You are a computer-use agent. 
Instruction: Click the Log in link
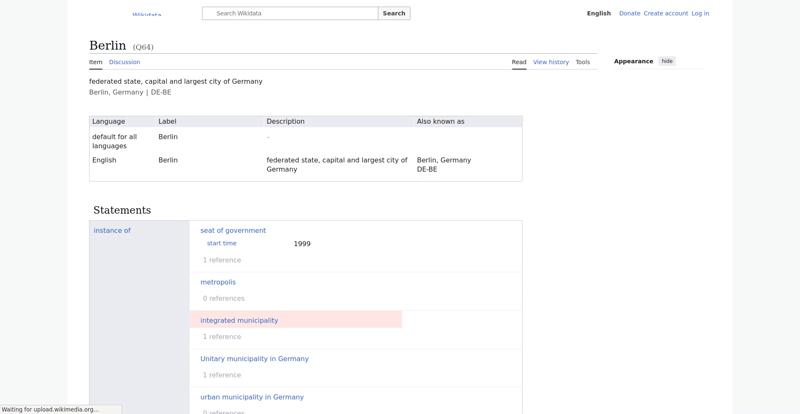click(x=700, y=14)
